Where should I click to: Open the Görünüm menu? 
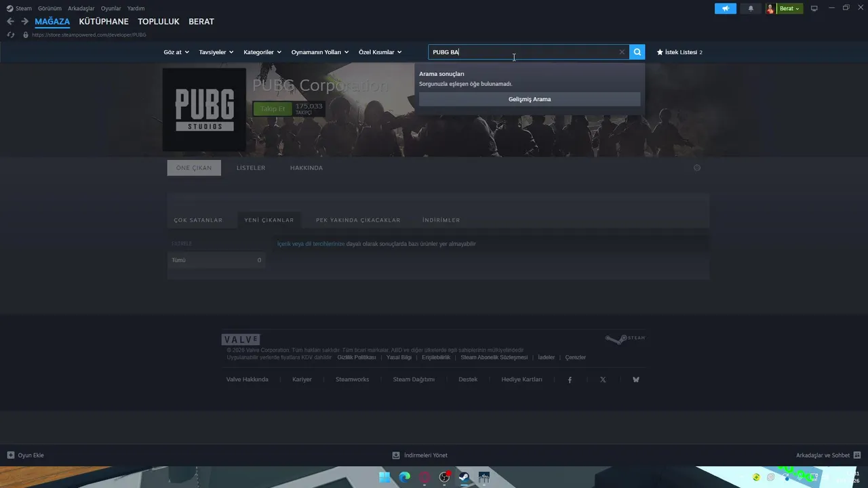(50, 8)
